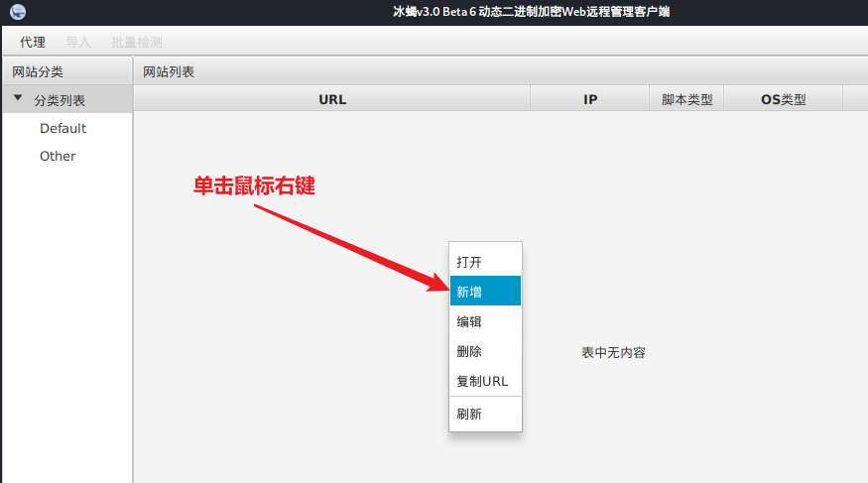Click the 表中无内容 placeholder text
The image size is (868, 483).
point(613,352)
